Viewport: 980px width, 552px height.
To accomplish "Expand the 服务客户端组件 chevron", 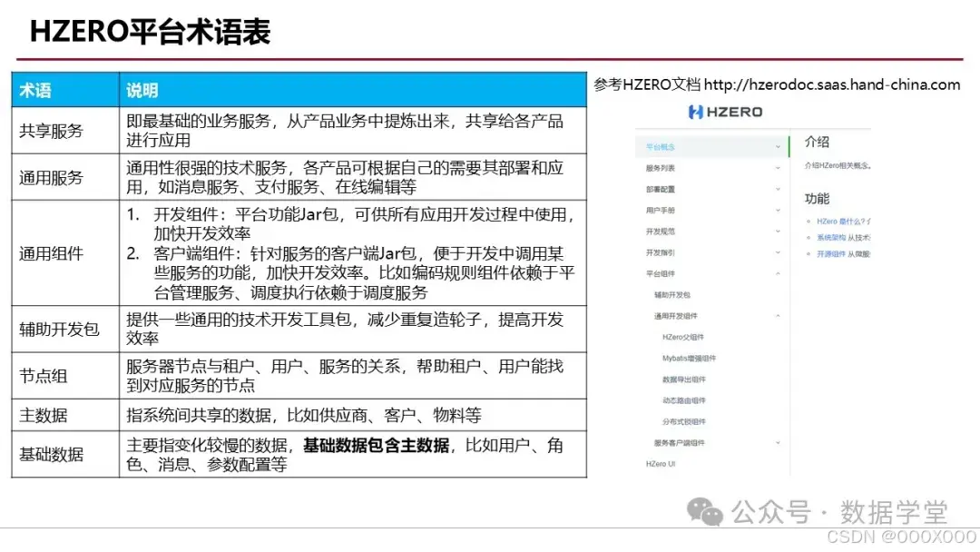I will pyautogui.click(x=779, y=443).
